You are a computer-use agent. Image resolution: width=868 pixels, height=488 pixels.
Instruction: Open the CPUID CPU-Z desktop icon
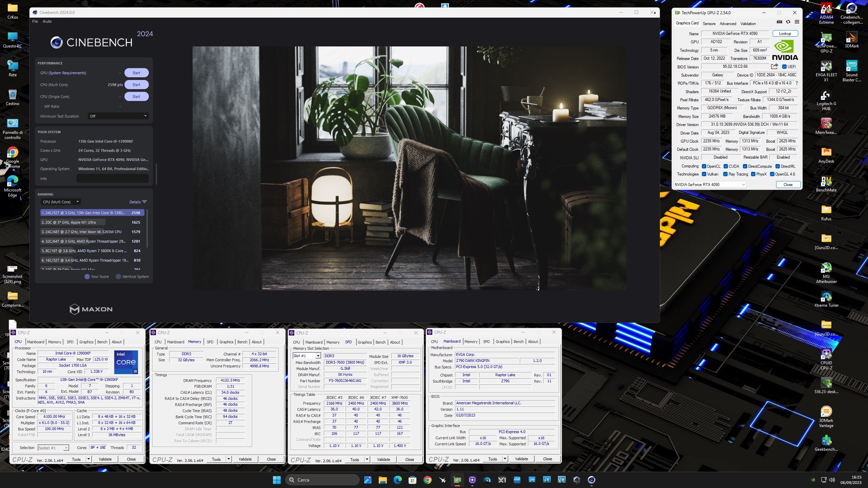pos(826,359)
